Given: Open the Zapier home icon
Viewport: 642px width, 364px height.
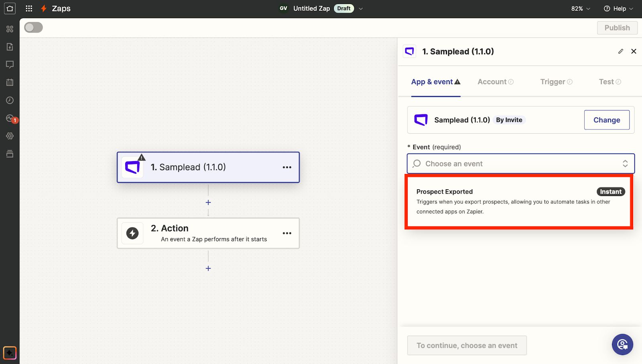Looking at the screenshot, I should (10, 8).
